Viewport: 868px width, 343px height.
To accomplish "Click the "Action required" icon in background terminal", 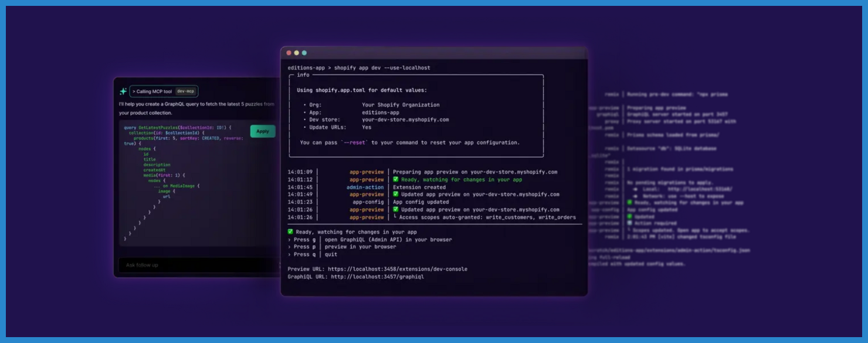I will tap(630, 223).
